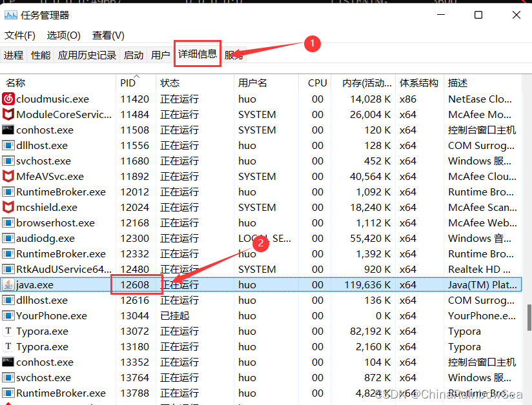Click the console icon of conhost.exe PID 11508
The height and width of the screenshot is (405, 532).
8,130
